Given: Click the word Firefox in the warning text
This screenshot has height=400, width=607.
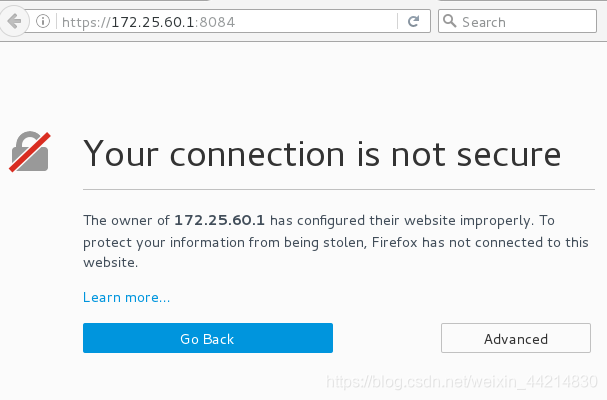Looking at the screenshot, I should click(x=394, y=242).
